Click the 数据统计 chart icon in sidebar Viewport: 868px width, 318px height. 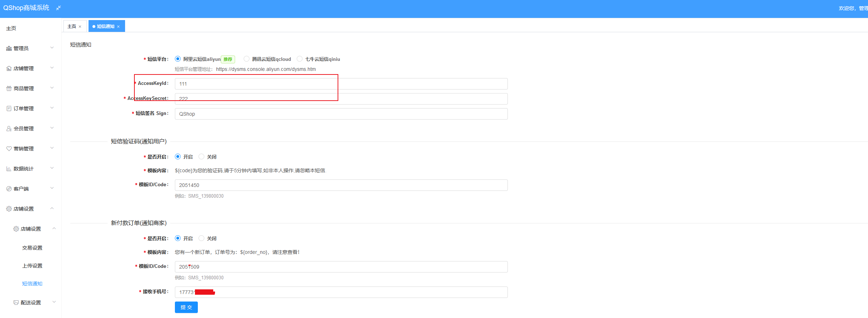pyautogui.click(x=9, y=169)
